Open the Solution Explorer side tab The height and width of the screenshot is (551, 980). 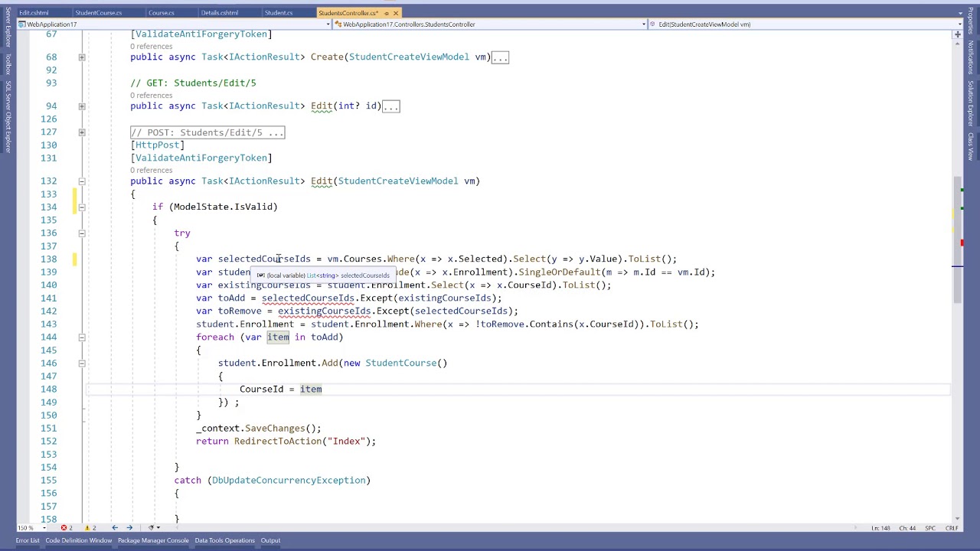[970, 103]
